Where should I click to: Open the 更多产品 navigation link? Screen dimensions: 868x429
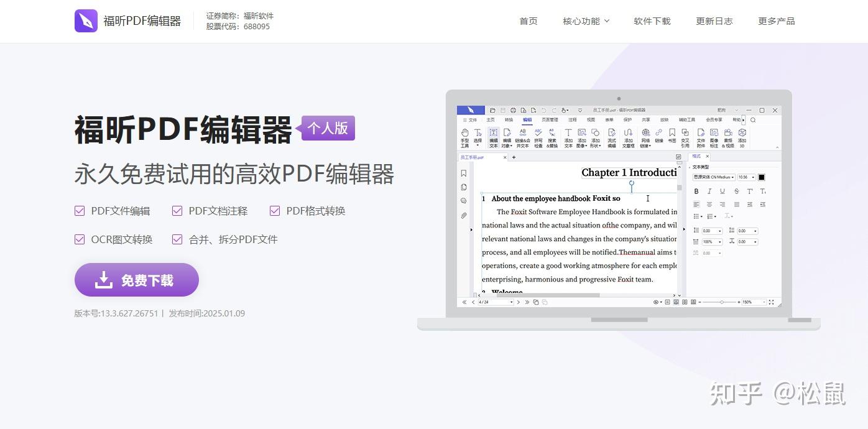pyautogui.click(x=777, y=21)
